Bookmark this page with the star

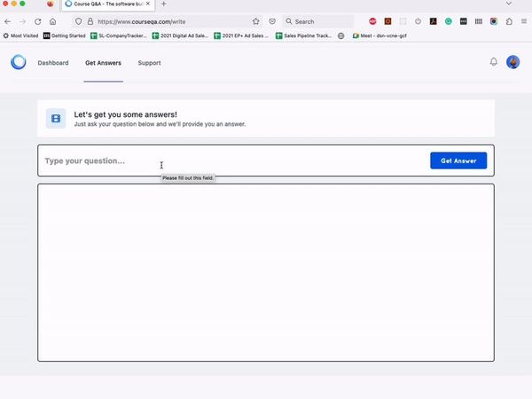pyautogui.click(x=256, y=21)
